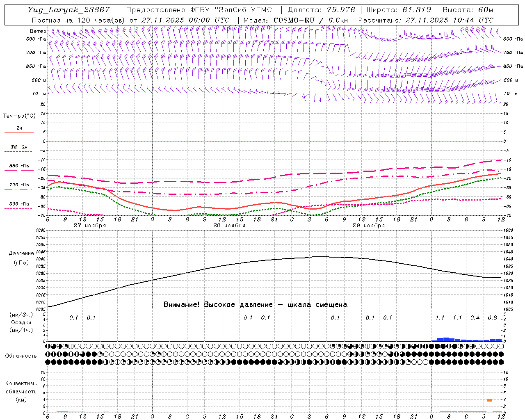Click the pink dotted 500 гПа temperature legend line
The image size is (525, 420).
(19, 208)
